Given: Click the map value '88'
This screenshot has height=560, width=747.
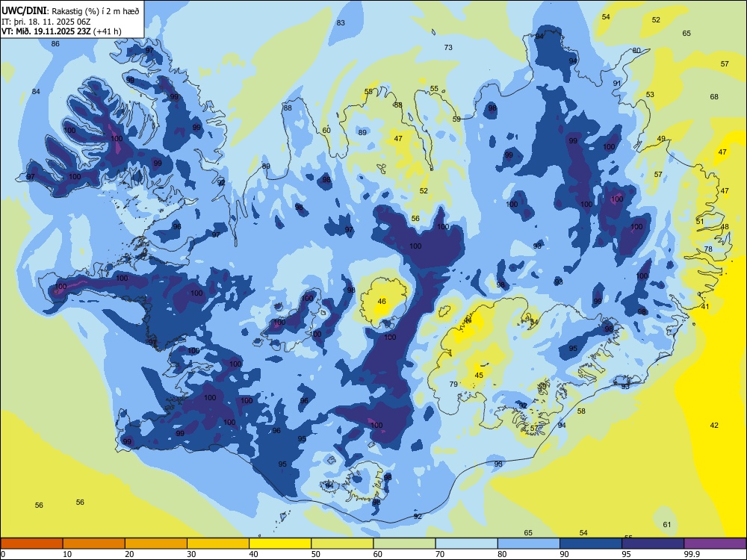Looking at the screenshot, I should pos(288,108).
